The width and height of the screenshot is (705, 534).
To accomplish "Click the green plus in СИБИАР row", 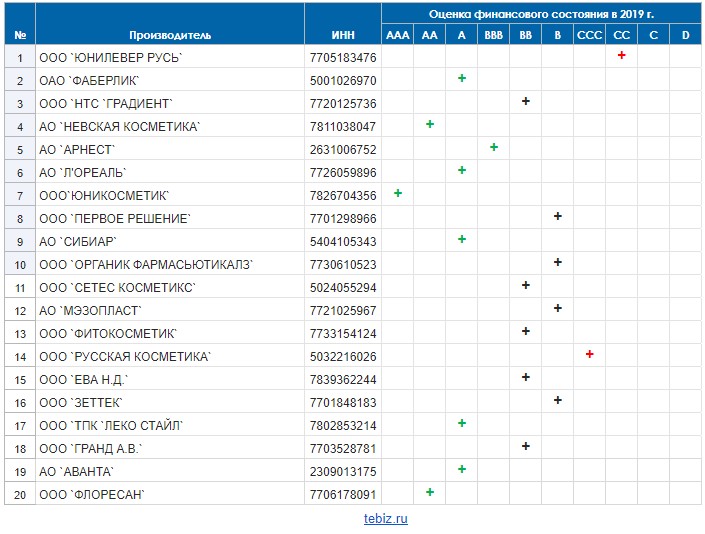I will click(x=462, y=239).
